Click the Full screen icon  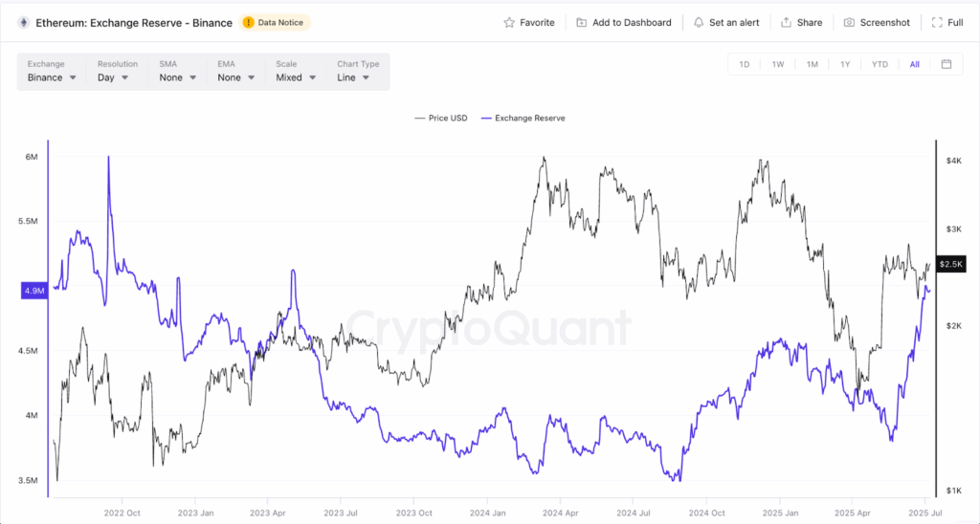(x=937, y=22)
